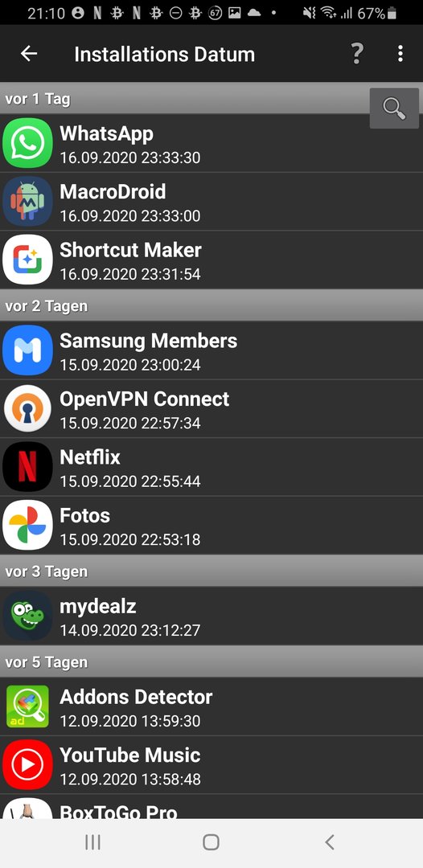
Task: Tap the Android home navigation button
Action: (x=211, y=842)
